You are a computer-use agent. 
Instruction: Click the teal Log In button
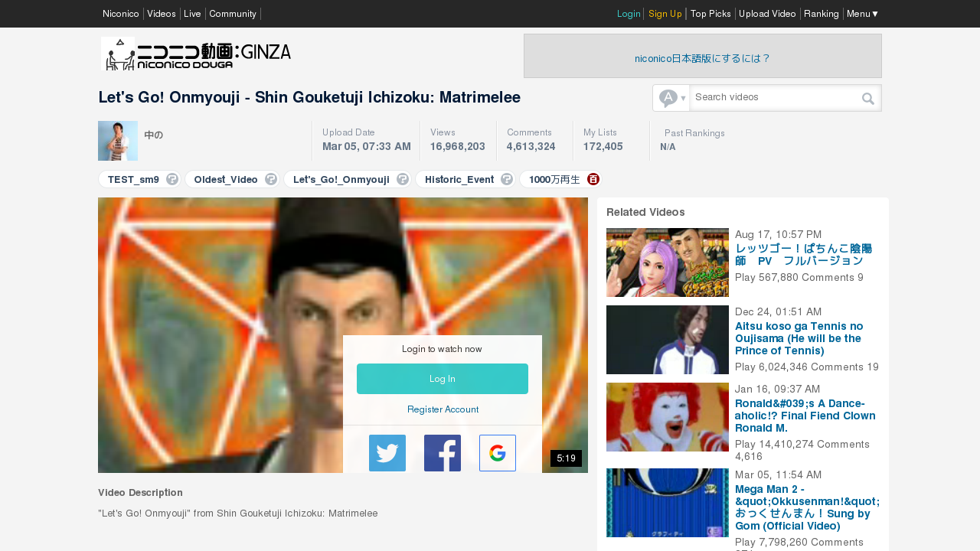443,379
